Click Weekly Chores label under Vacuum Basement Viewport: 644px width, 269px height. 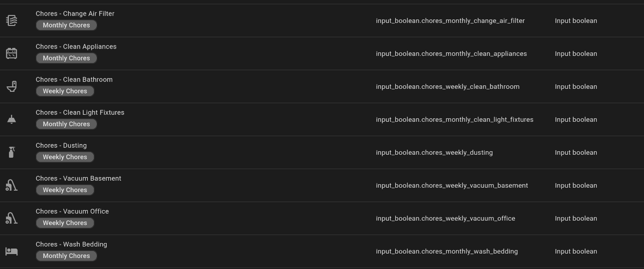65,190
